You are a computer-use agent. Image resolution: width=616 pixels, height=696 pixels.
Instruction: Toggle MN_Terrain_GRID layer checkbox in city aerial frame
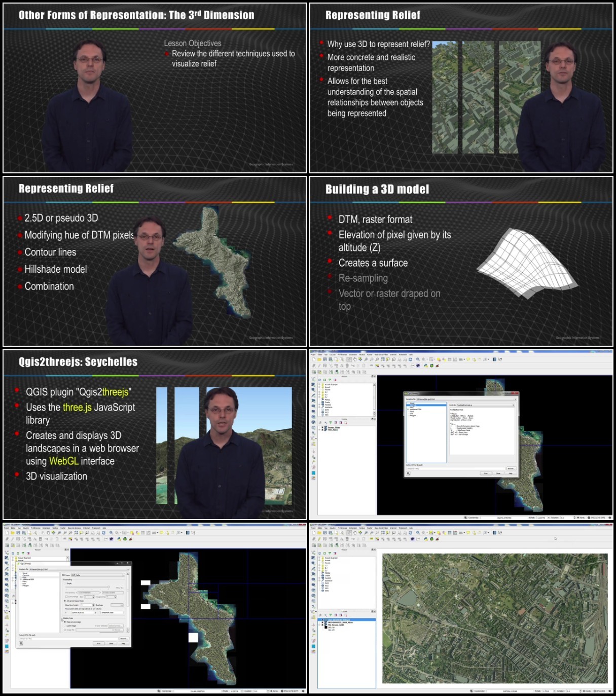[322, 625]
